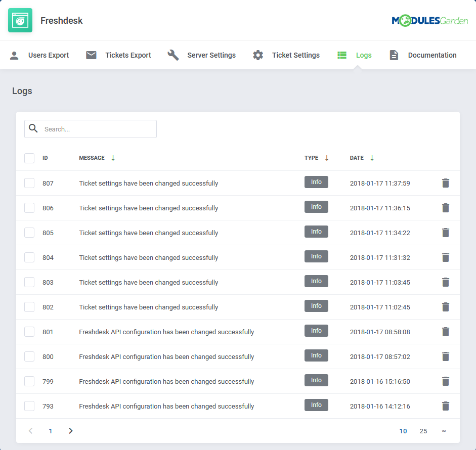Select the Logs tab
476x450 pixels.
click(x=355, y=55)
